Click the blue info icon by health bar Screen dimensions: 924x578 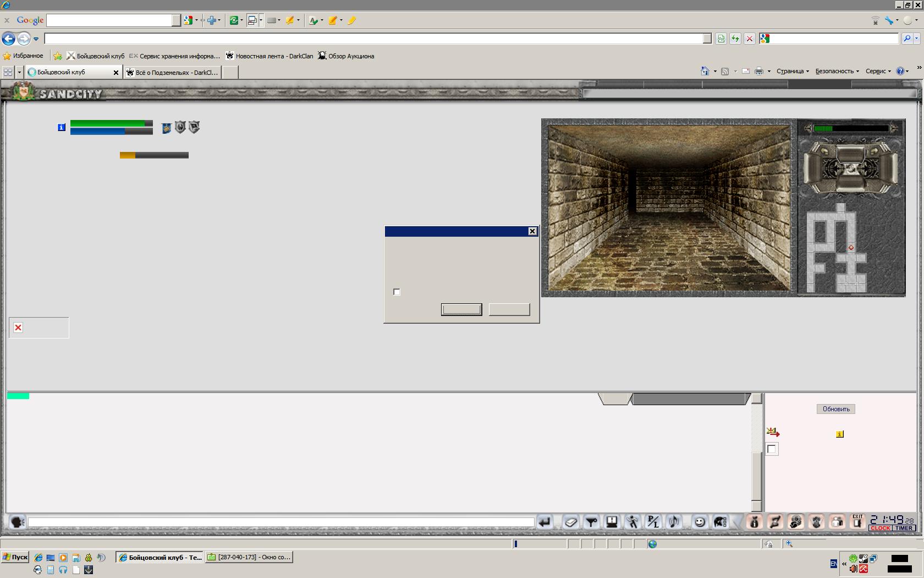pyautogui.click(x=62, y=127)
